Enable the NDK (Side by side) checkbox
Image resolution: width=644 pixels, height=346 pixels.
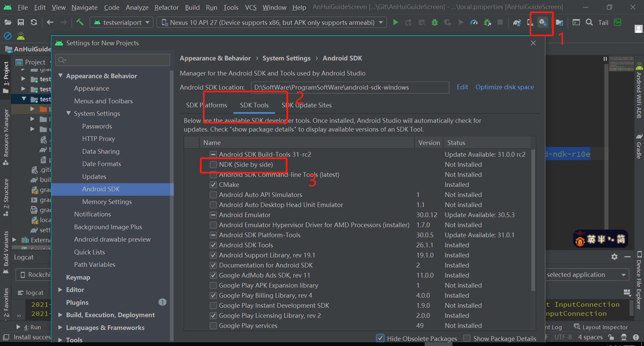[x=213, y=165]
